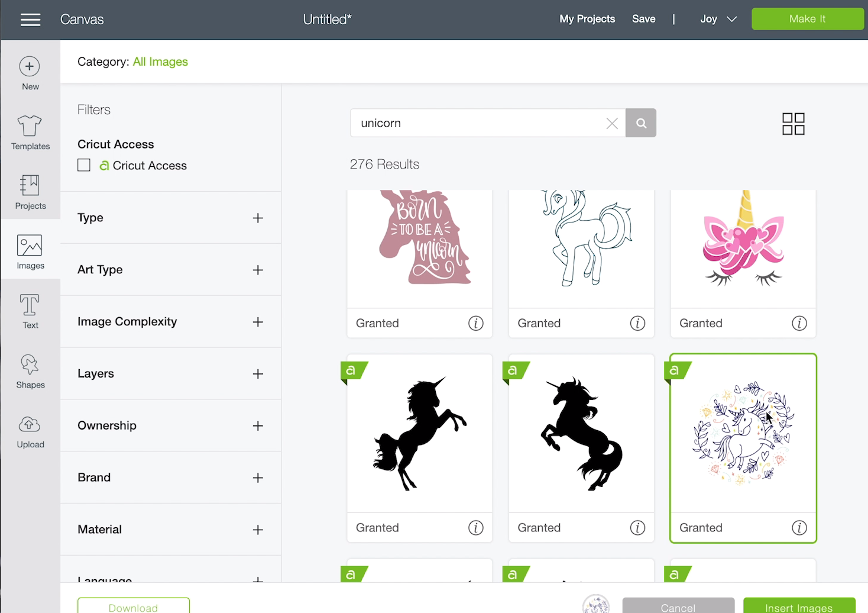
Task: Click the Canvas title text
Action: (82, 20)
